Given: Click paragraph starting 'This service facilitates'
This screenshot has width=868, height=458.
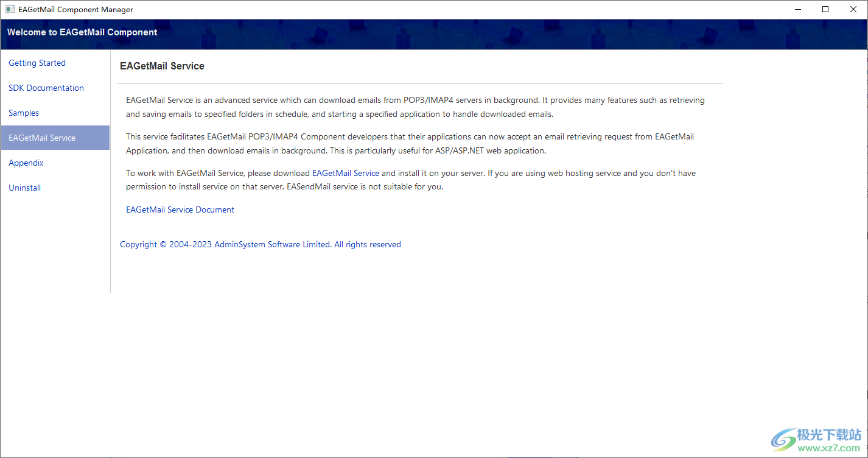Looking at the screenshot, I should click(410, 144).
